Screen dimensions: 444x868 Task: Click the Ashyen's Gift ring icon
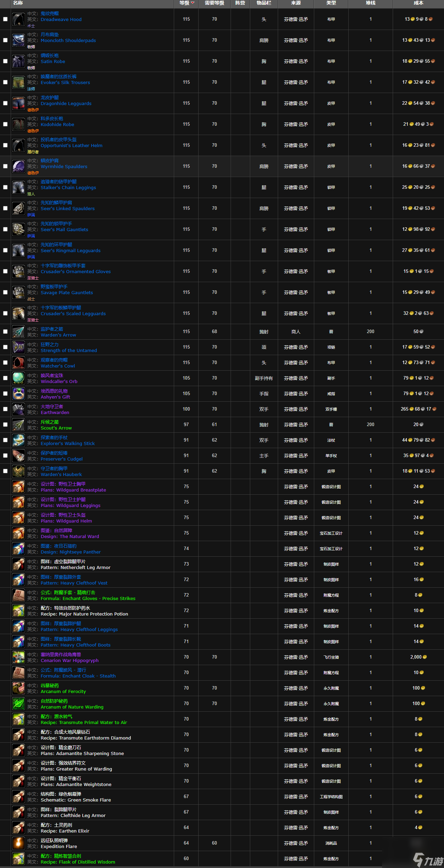19,394
